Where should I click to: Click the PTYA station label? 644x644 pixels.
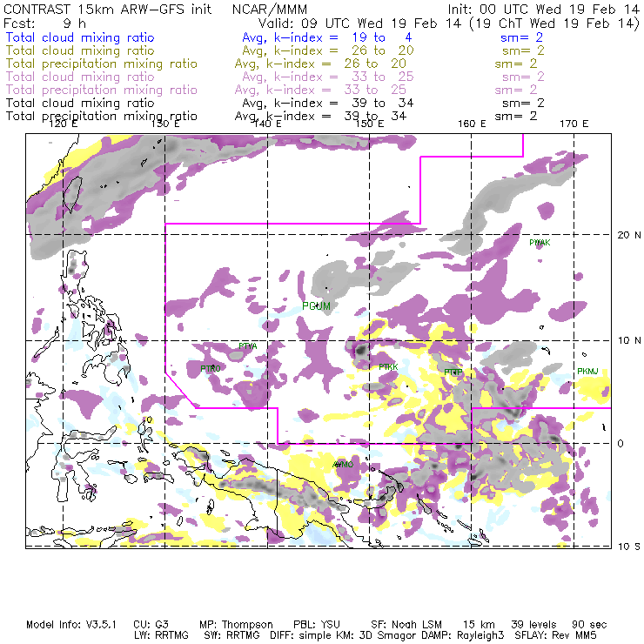248,346
